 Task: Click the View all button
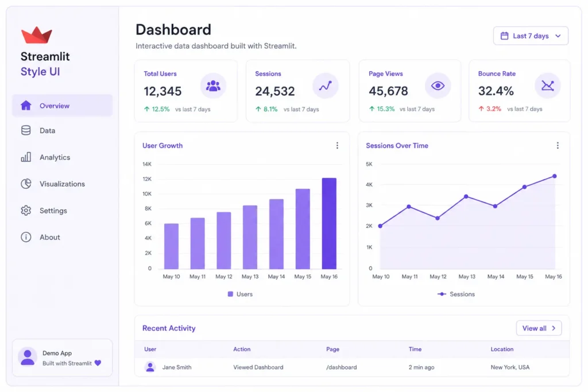pos(539,328)
